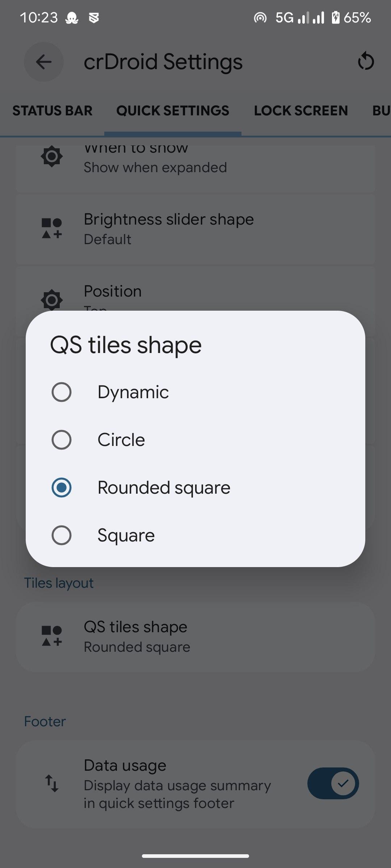Screen dimensions: 391x868
Task: Tap the shapes icon beside QS tiles shape
Action: pyautogui.click(x=52, y=636)
